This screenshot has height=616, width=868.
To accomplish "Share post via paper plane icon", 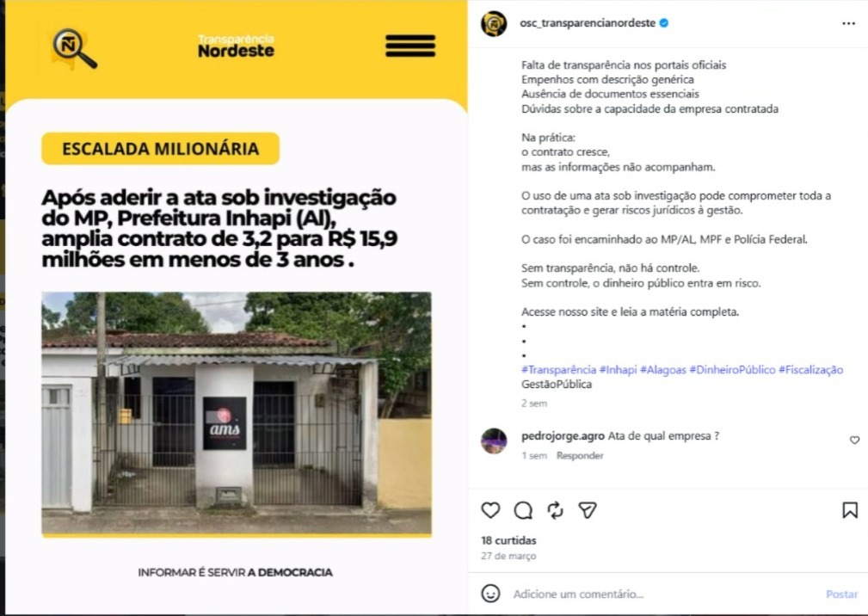I will (x=588, y=510).
